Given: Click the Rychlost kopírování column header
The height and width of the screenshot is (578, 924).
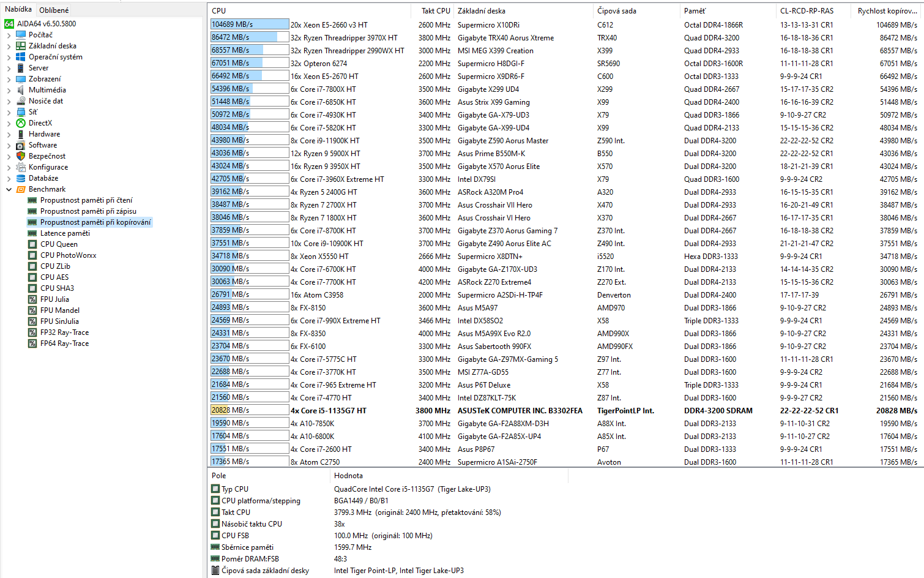Looking at the screenshot, I should [887, 11].
